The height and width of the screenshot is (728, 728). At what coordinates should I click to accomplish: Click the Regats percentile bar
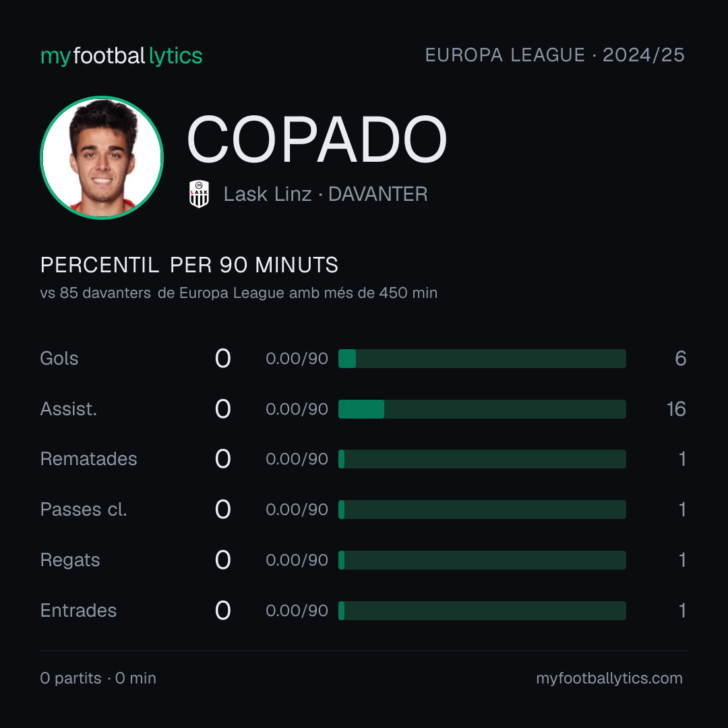click(x=482, y=560)
